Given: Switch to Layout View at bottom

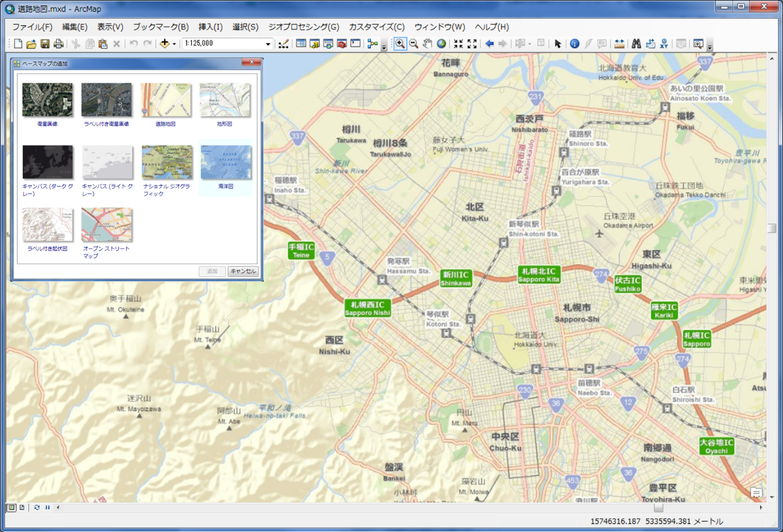Looking at the screenshot, I should pos(22,507).
